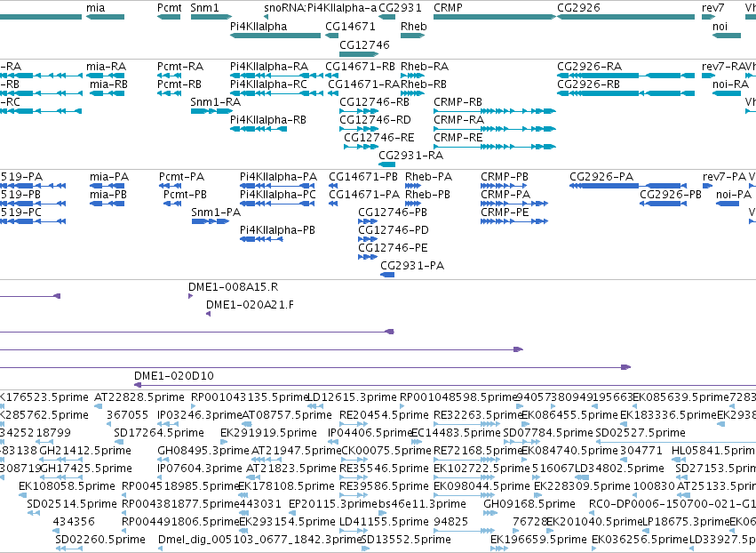Click CG12746-PE protein label
Viewport: 756px width, 553px height.
coord(393,248)
